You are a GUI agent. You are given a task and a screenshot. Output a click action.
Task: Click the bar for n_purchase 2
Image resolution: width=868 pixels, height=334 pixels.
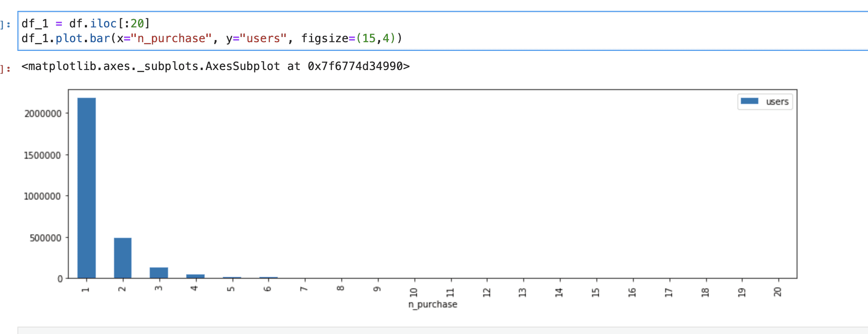123,258
